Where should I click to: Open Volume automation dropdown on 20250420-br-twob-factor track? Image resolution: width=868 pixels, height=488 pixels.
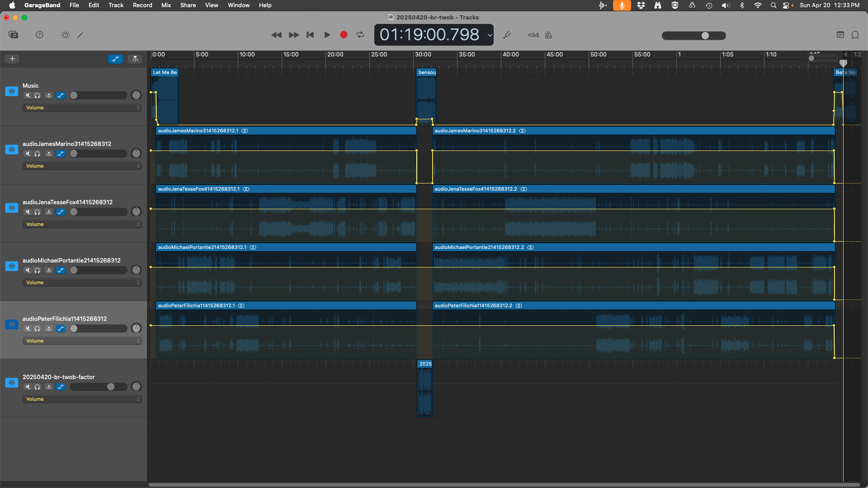82,399
